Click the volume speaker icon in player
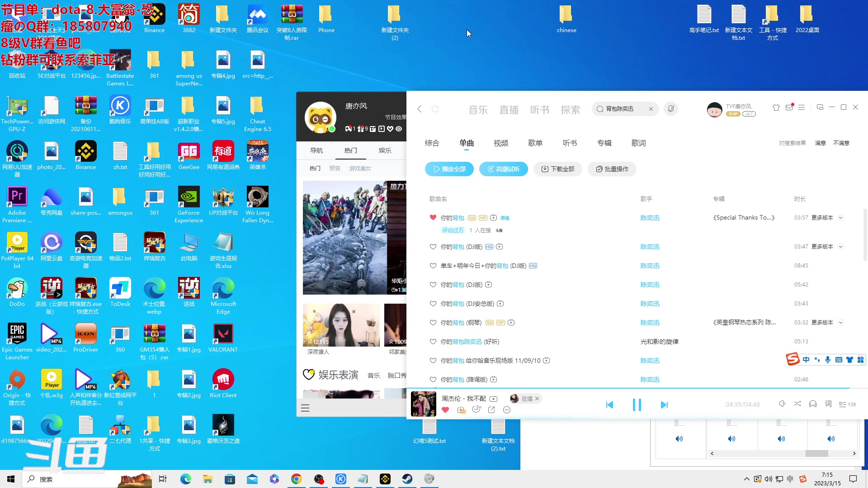This screenshot has width=868, height=488. point(782,404)
